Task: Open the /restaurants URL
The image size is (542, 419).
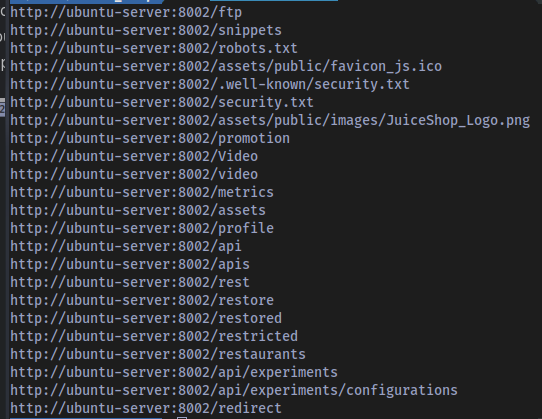Action: coord(158,354)
